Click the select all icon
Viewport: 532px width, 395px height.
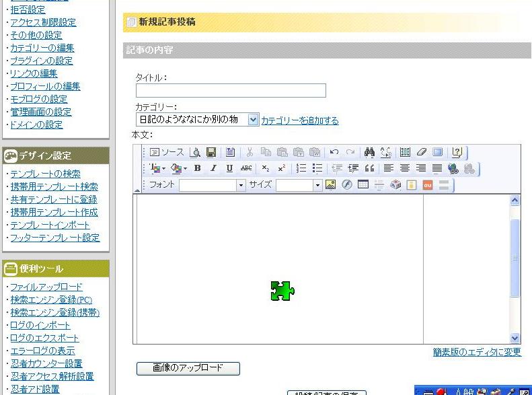coord(405,152)
